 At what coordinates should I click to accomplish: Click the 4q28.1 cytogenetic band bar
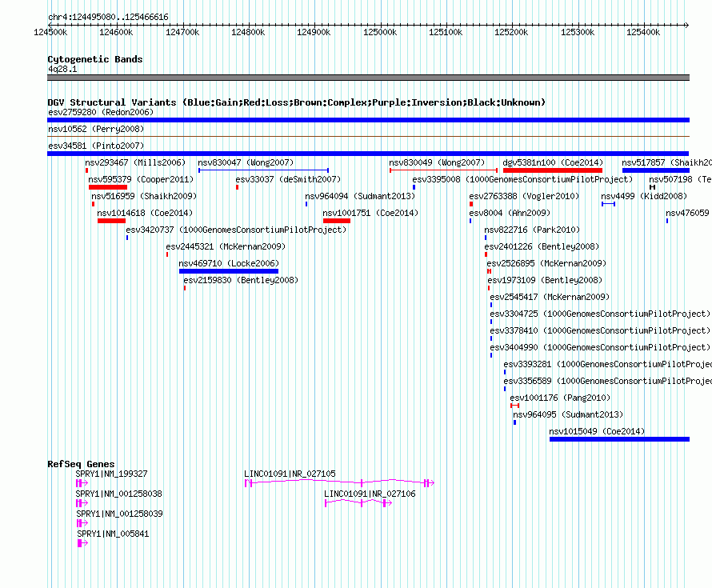pos(368,78)
